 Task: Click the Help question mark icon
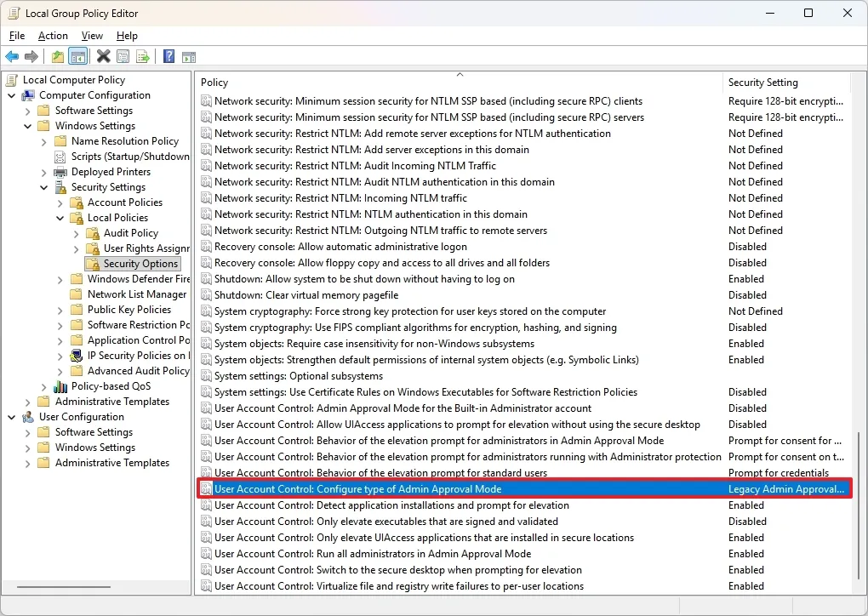point(168,56)
